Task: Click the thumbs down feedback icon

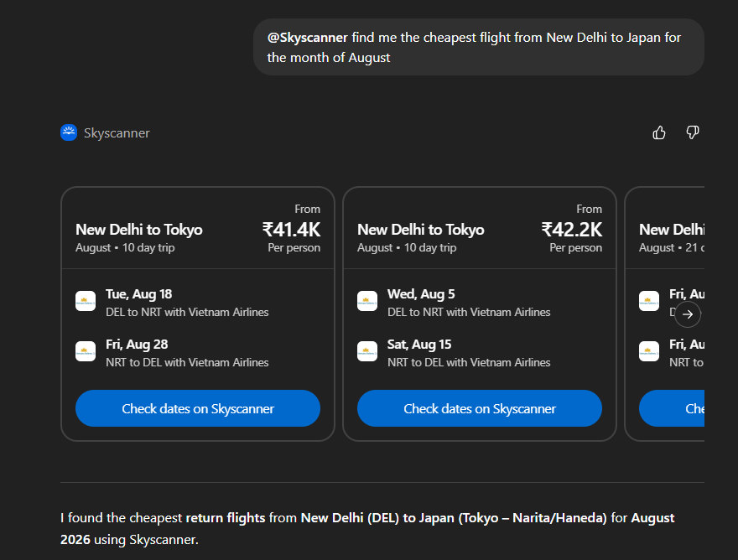Action: pos(693,132)
